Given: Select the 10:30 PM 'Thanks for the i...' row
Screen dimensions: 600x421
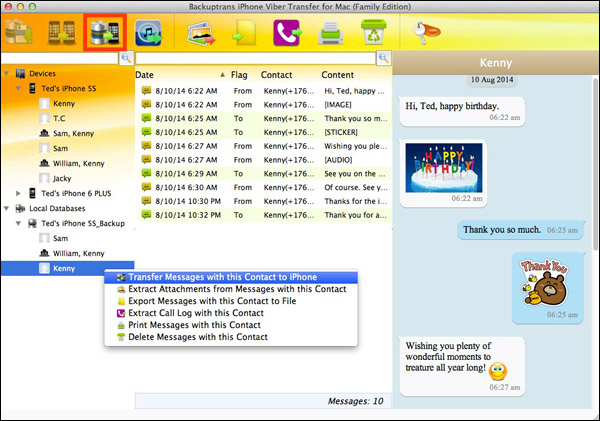Looking at the screenshot, I should (264, 201).
